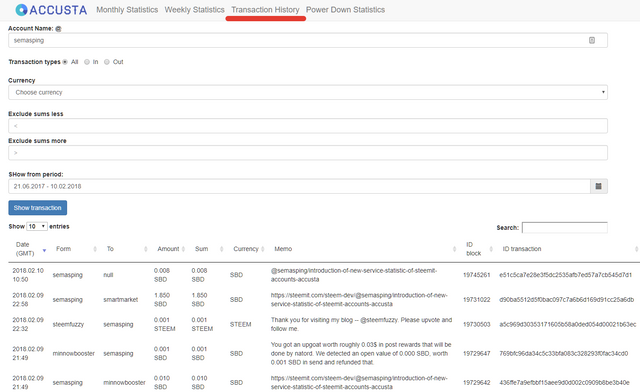Click the block ID 19745261 cell

click(476, 275)
